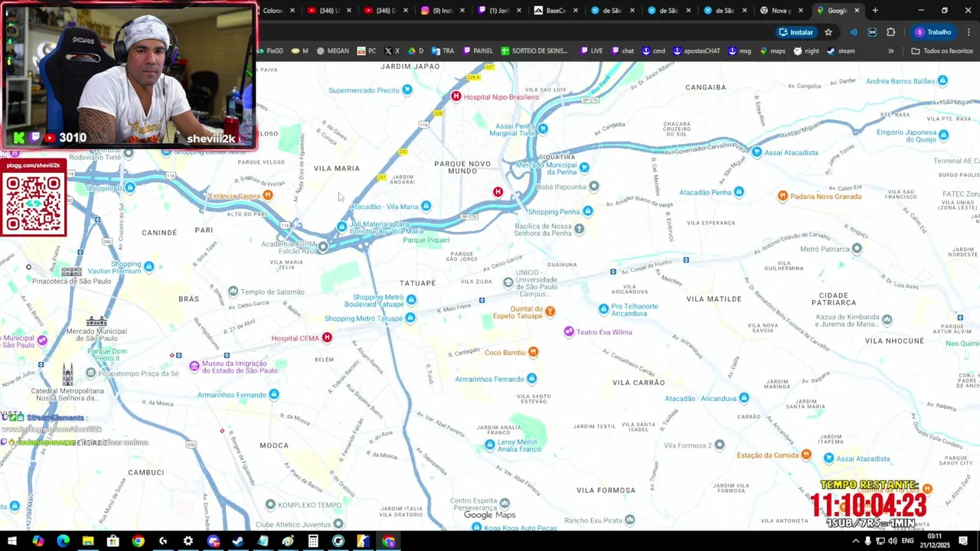
Task: Open a new browser tab
Action: tap(875, 11)
